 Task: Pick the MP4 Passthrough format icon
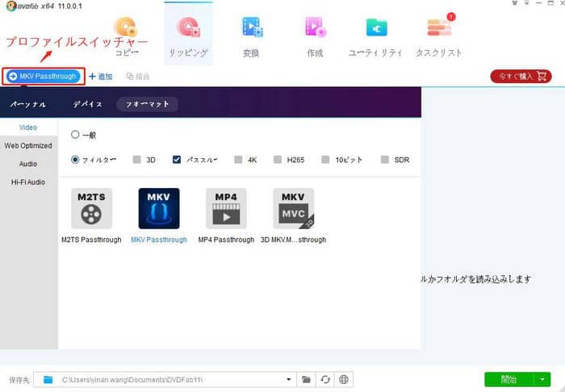[226, 209]
